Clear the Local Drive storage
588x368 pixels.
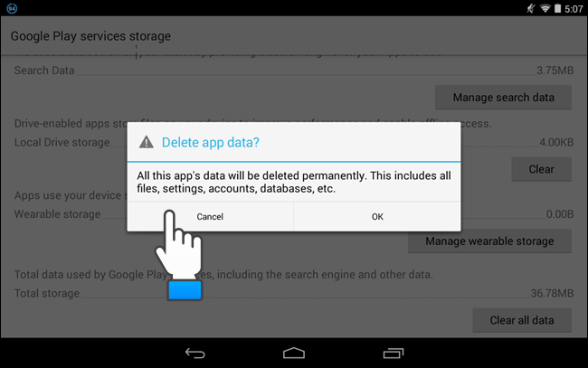[541, 169]
